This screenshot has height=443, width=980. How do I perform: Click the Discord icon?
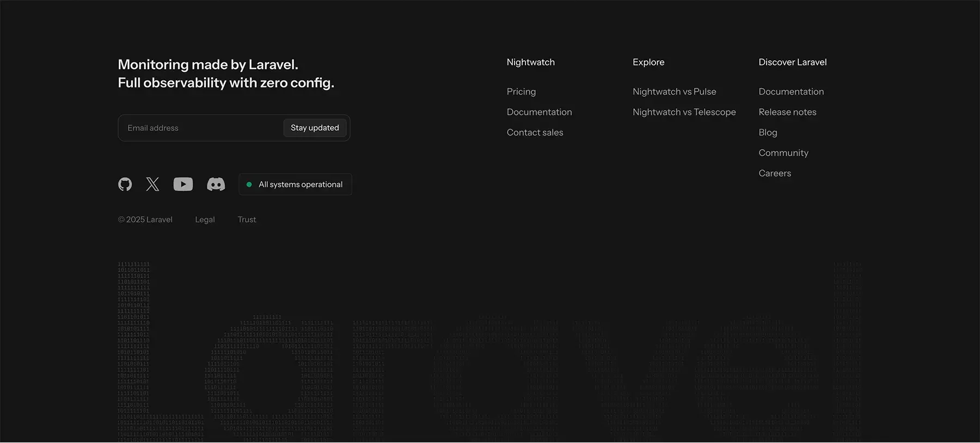tap(216, 184)
